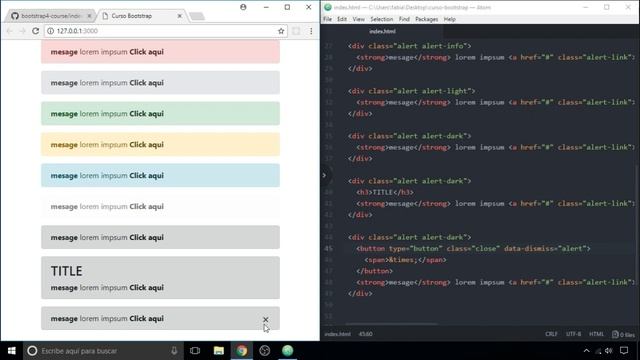Click index.html file name in status bar
The width and height of the screenshot is (640, 360).
[x=338, y=334]
